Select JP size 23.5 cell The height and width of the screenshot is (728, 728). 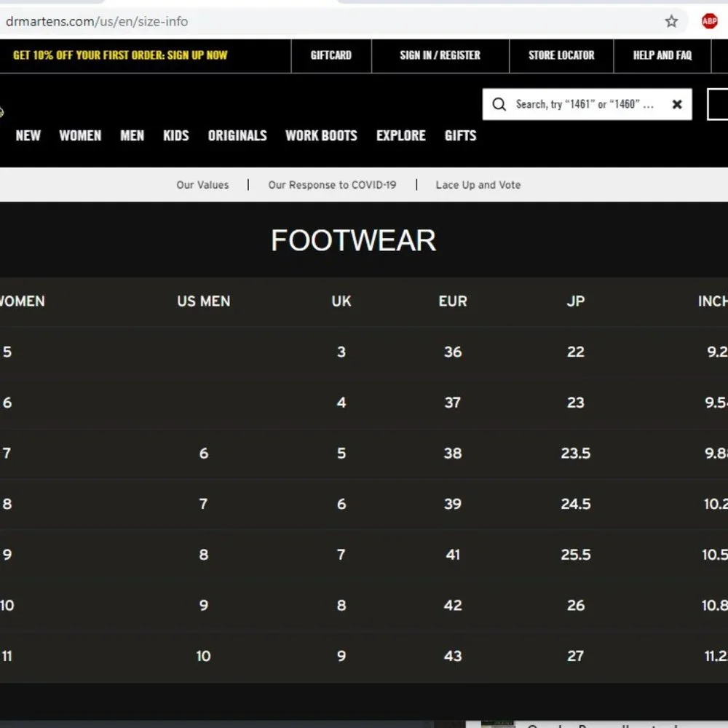[576, 453]
